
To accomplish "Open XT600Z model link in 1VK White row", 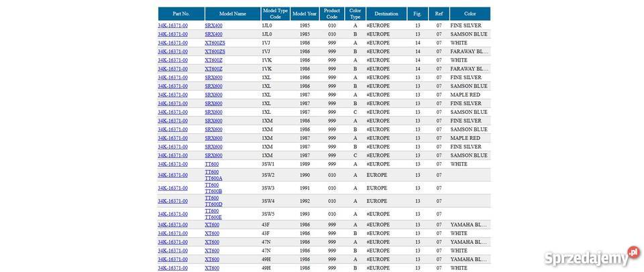I will [213, 60].
